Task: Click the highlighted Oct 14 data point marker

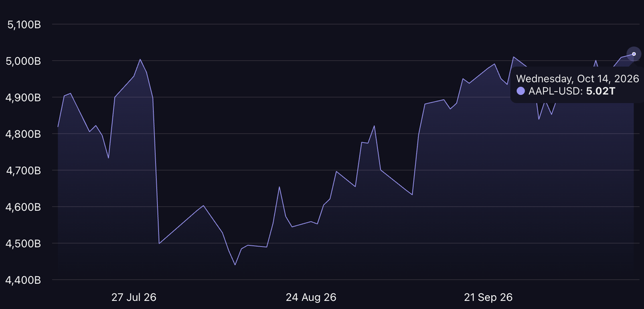Action: (634, 54)
